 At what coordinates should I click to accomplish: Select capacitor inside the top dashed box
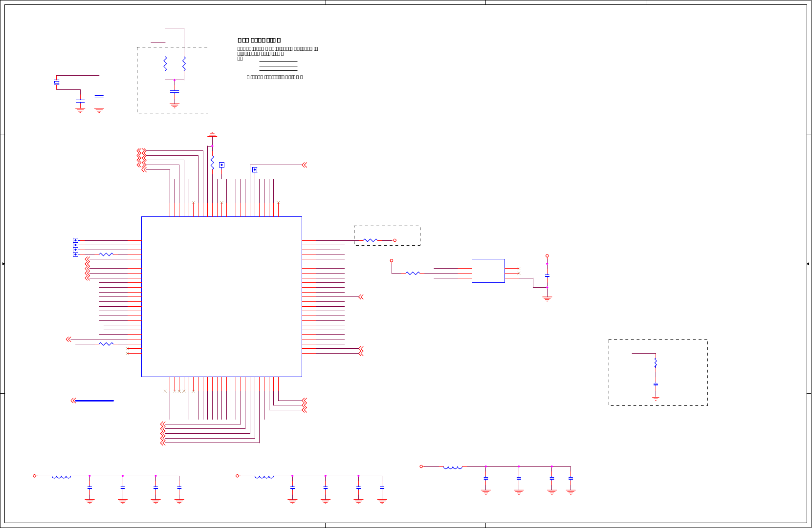pyautogui.click(x=175, y=91)
